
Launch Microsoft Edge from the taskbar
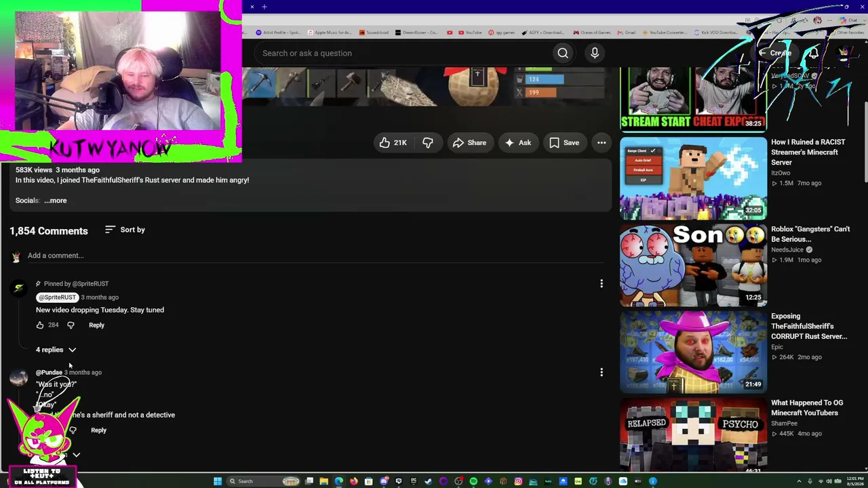tap(339, 481)
